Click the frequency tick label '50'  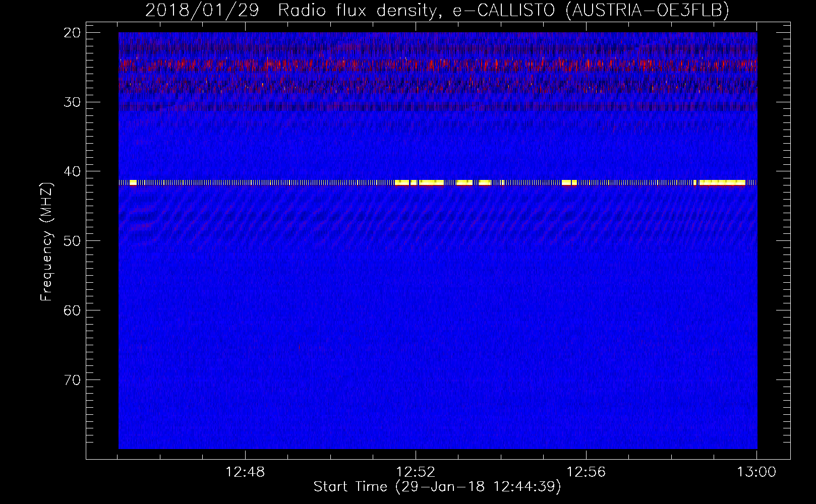[73, 241]
